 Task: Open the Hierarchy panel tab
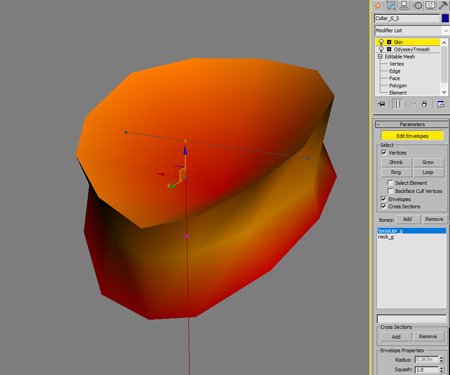pyautogui.click(x=404, y=5)
